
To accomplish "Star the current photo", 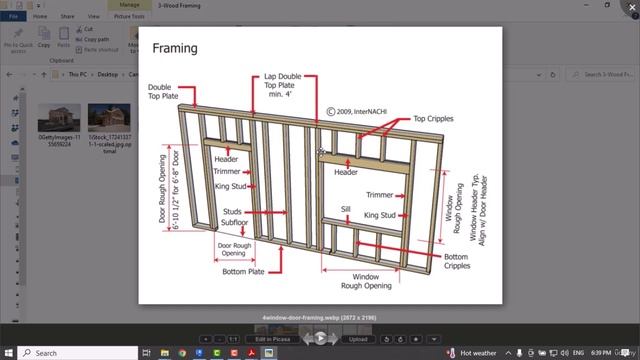I will [x=416, y=339].
